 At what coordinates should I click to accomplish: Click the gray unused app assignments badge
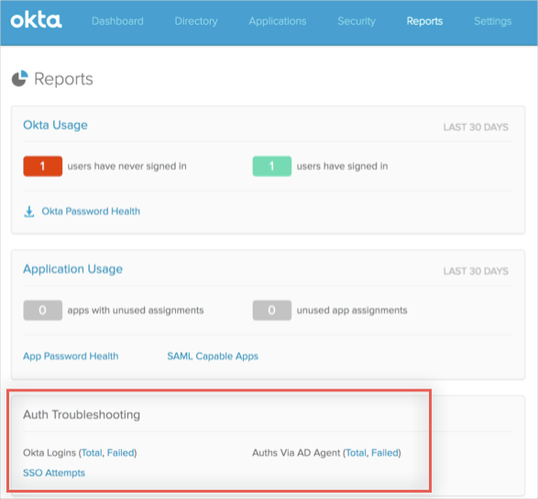click(272, 310)
